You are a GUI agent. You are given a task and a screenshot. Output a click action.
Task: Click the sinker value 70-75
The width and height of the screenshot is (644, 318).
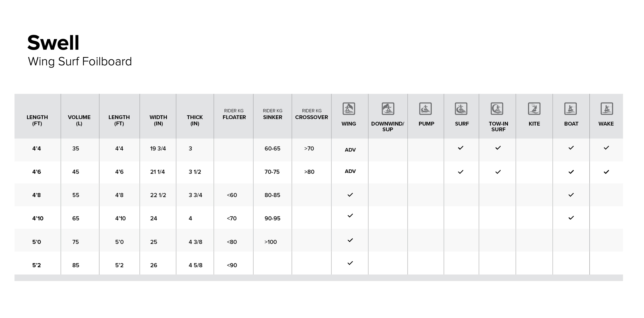272,172
